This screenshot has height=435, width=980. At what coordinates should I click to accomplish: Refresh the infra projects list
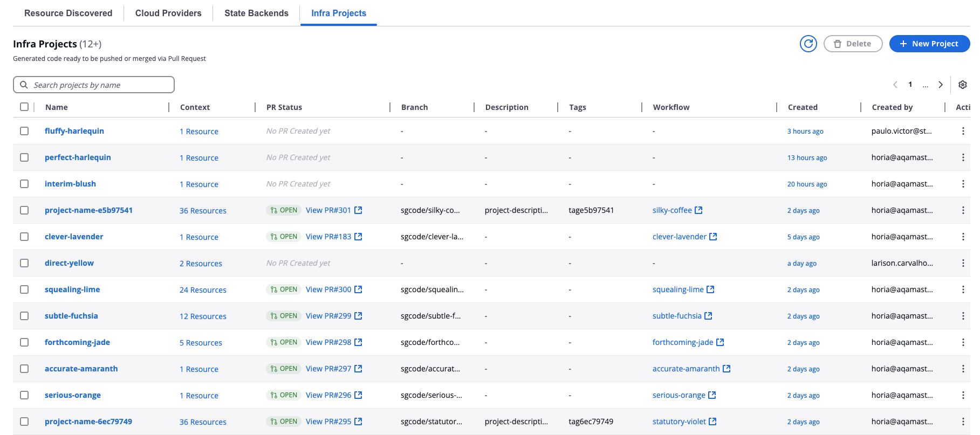coord(808,44)
